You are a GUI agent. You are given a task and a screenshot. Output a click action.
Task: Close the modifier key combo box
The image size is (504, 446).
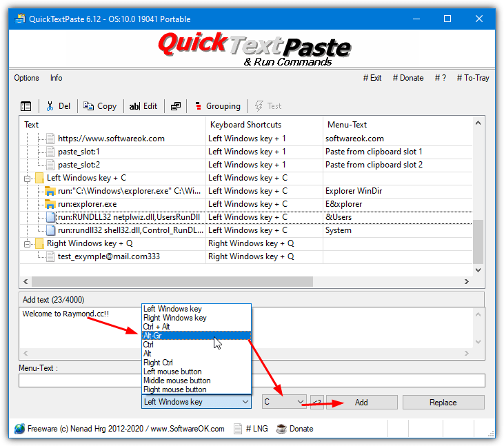coord(196,402)
